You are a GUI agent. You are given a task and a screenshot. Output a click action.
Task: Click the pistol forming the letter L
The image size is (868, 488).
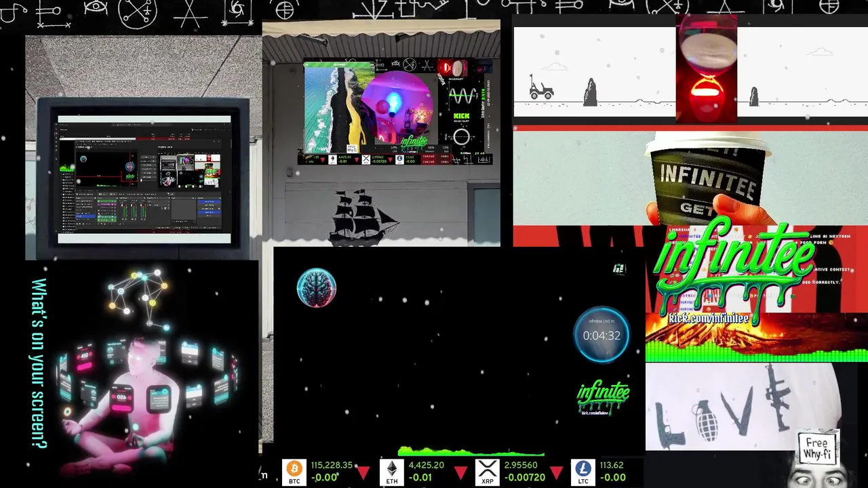click(671, 424)
